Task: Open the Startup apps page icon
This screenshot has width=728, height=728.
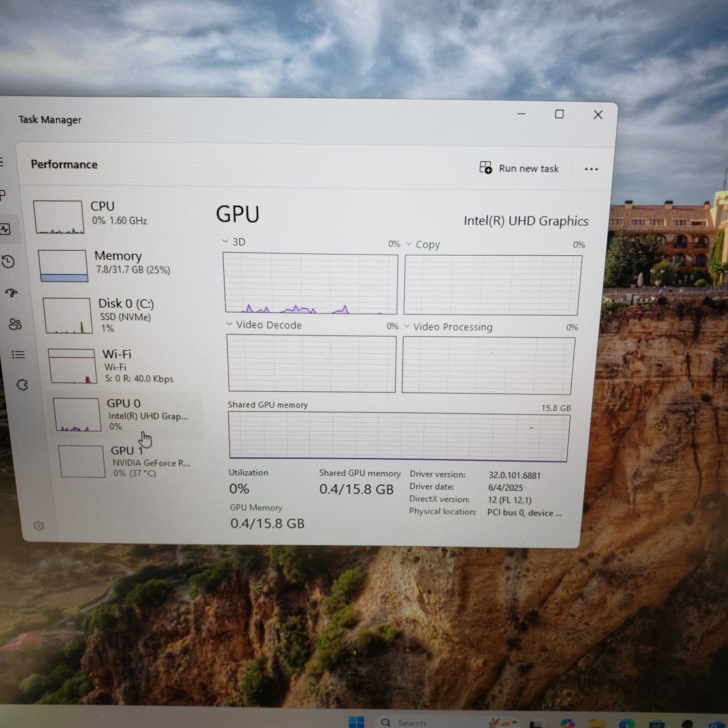Action: pos(12,293)
